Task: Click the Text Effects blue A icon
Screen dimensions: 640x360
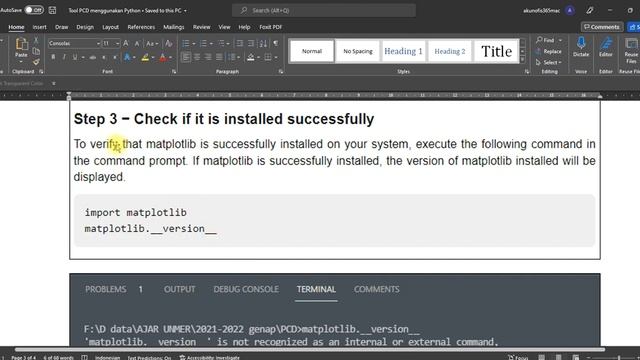Action: coord(127,58)
